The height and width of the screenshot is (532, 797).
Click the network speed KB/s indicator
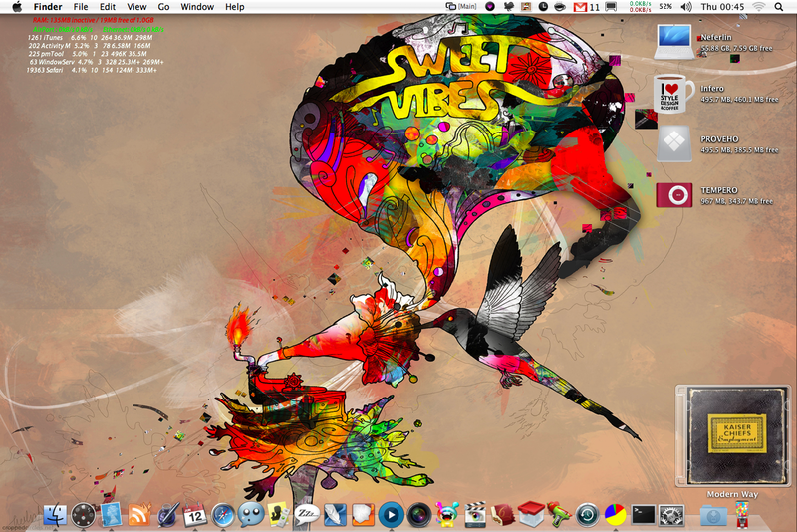pos(640,7)
